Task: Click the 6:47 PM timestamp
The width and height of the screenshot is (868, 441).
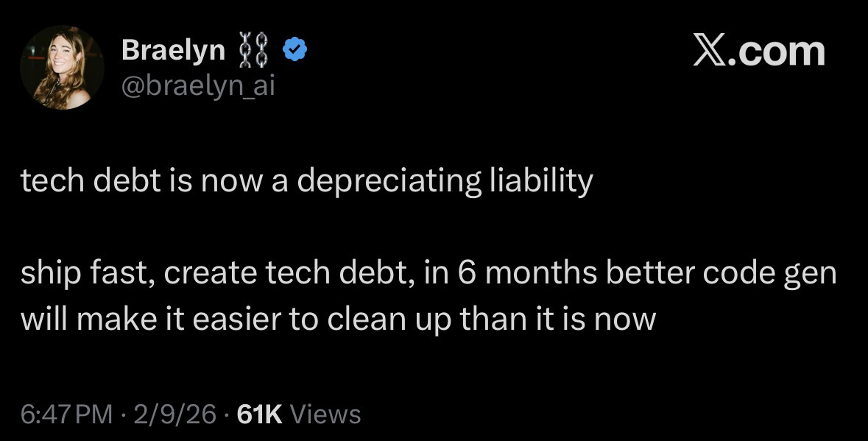Action: click(67, 414)
